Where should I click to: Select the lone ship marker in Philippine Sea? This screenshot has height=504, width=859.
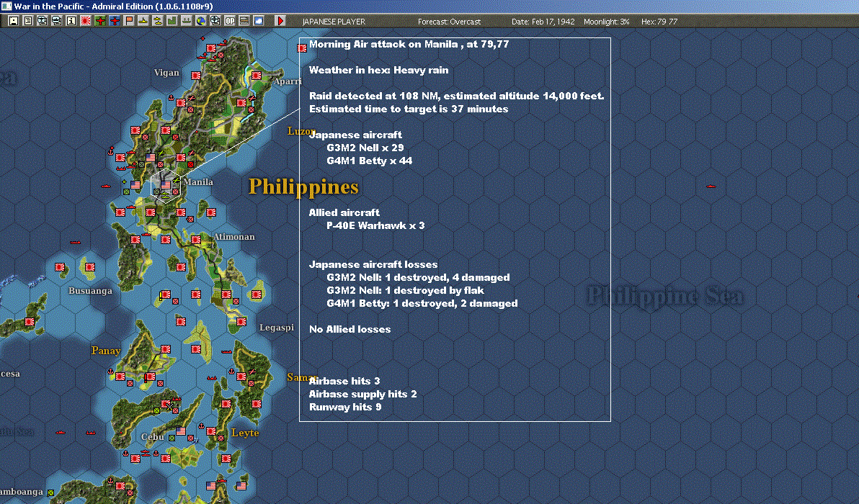pyautogui.click(x=711, y=186)
